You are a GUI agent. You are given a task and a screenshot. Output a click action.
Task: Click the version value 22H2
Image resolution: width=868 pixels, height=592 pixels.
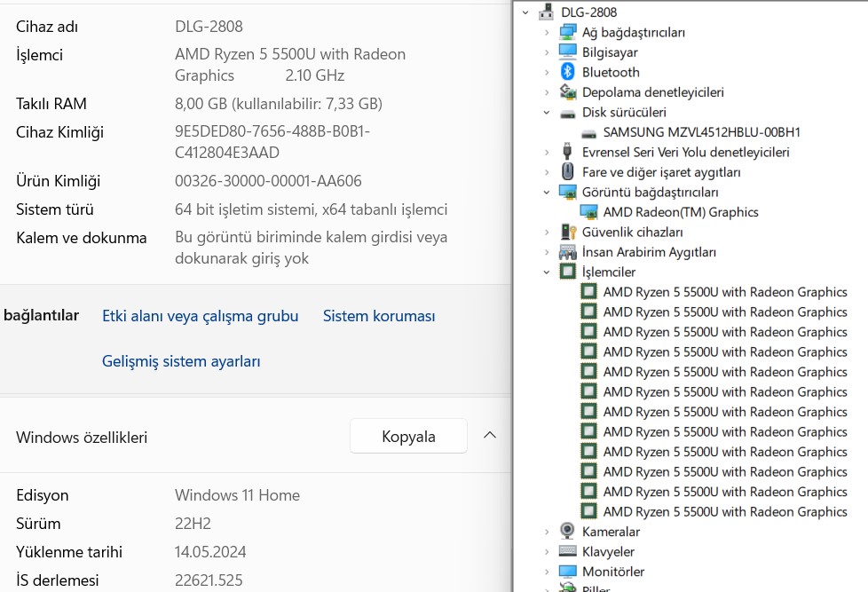pos(193,524)
